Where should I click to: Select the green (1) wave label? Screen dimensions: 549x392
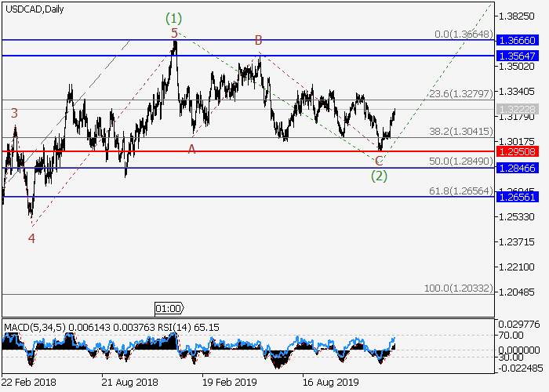pos(173,17)
